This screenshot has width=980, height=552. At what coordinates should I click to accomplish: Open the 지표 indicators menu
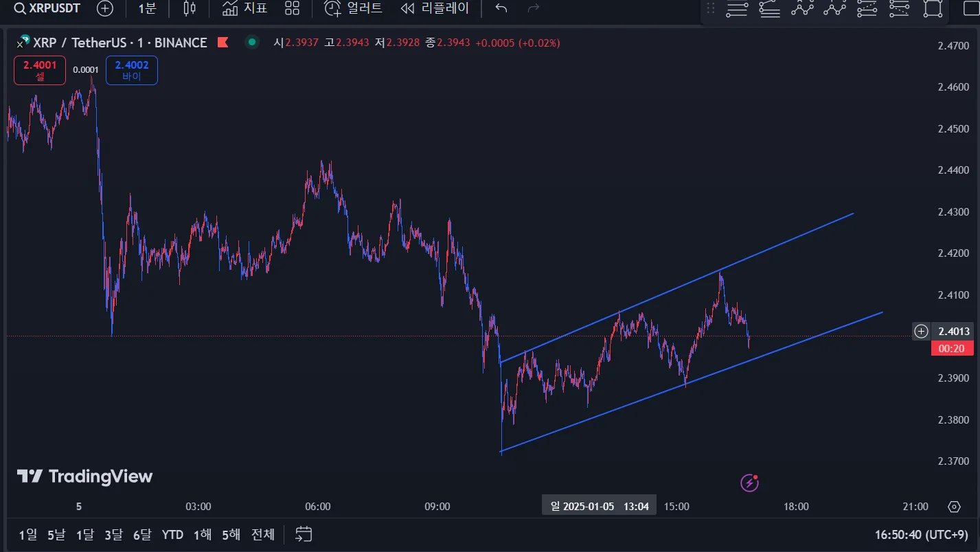245,8
